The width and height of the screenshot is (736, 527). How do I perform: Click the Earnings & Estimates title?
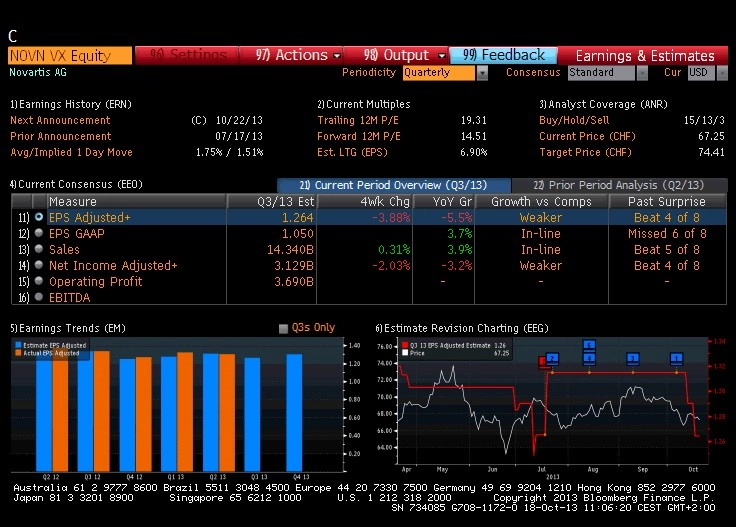[x=645, y=56]
